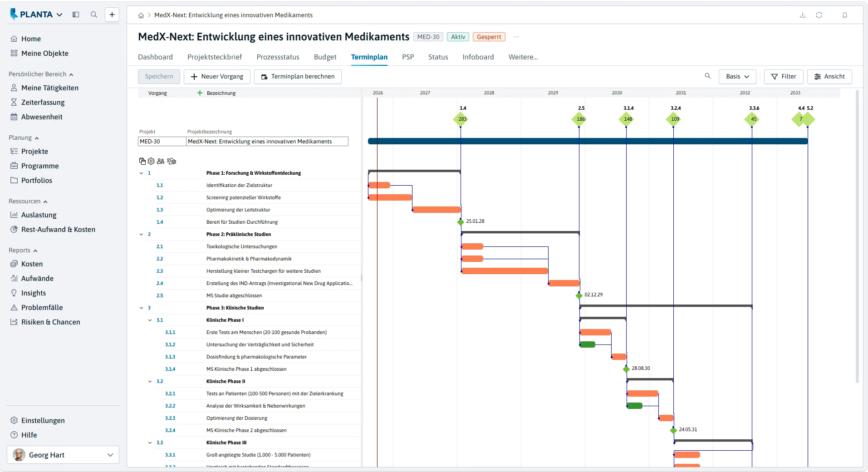Open notifications bell icon
868x472 pixels.
pos(845,15)
